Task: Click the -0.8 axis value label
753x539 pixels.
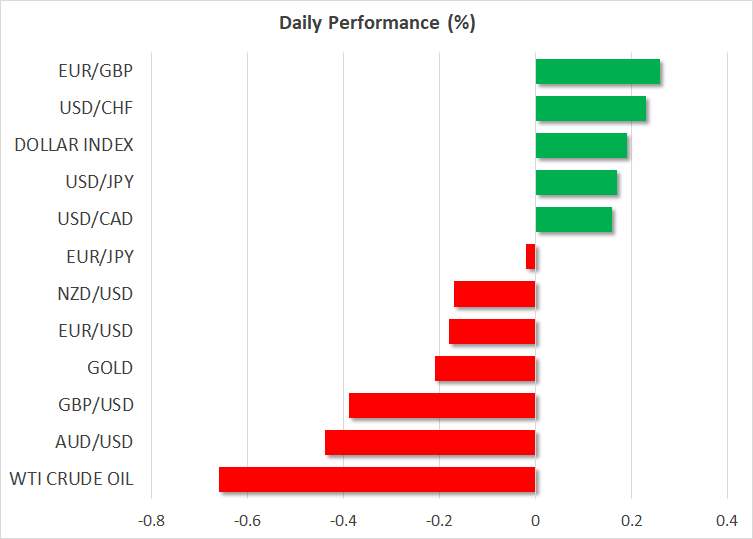Action: (150, 521)
